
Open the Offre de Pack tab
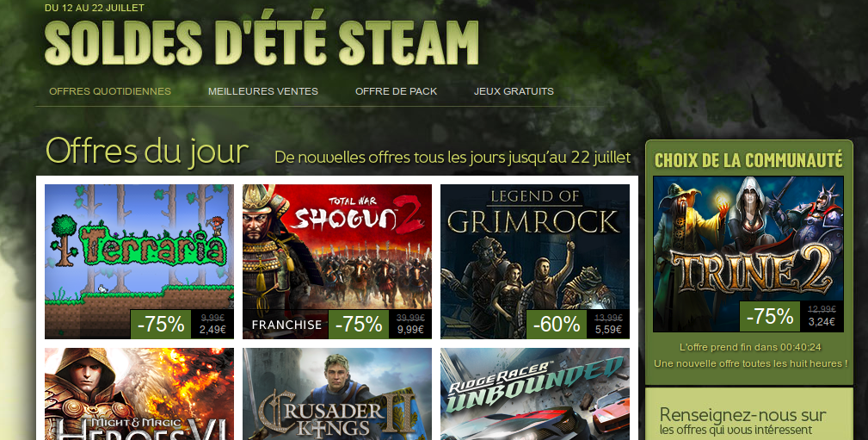[x=397, y=91]
